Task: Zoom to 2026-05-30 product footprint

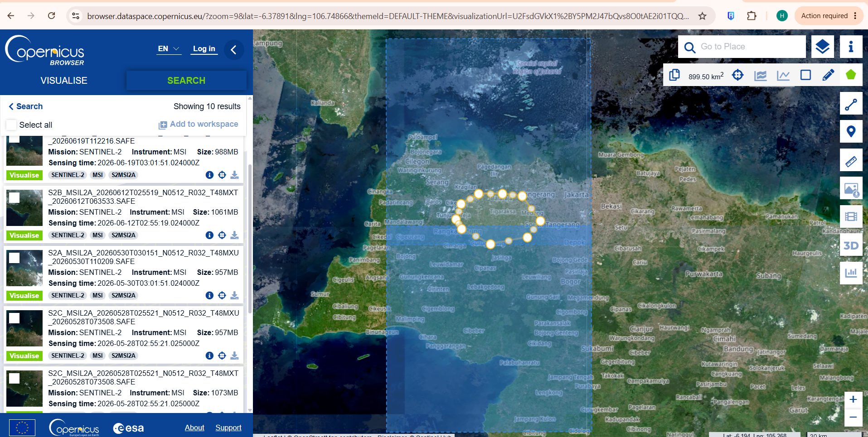Action: point(222,295)
